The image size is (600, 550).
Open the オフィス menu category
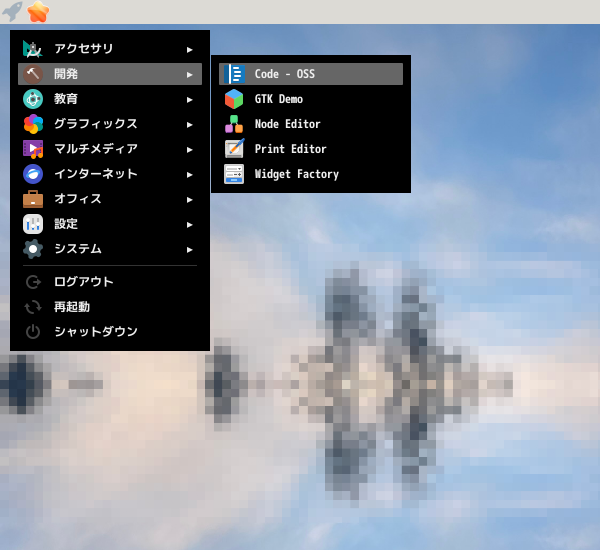(x=110, y=199)
